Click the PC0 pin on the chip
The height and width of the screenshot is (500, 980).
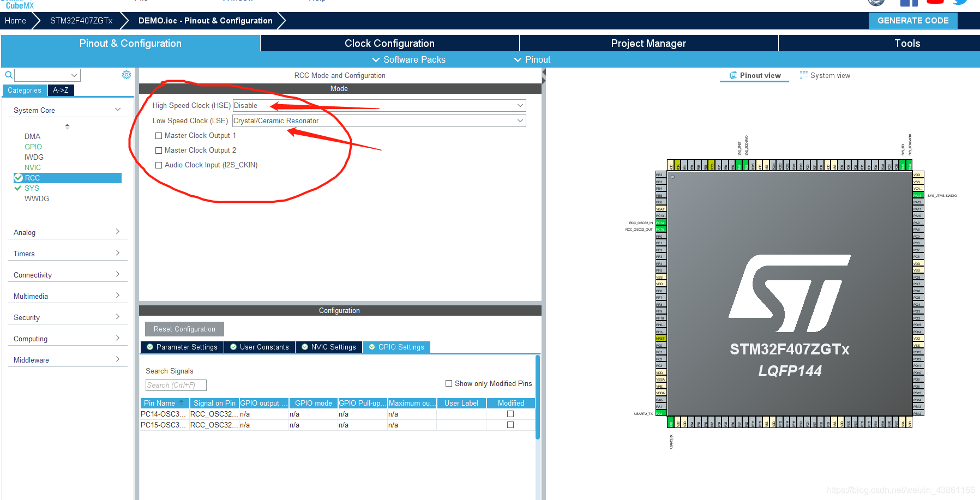pyautogui.click(x=661, y=345)
